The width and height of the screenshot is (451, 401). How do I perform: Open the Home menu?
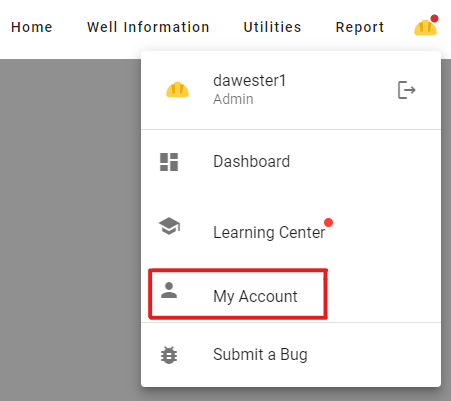coord(32,27)
